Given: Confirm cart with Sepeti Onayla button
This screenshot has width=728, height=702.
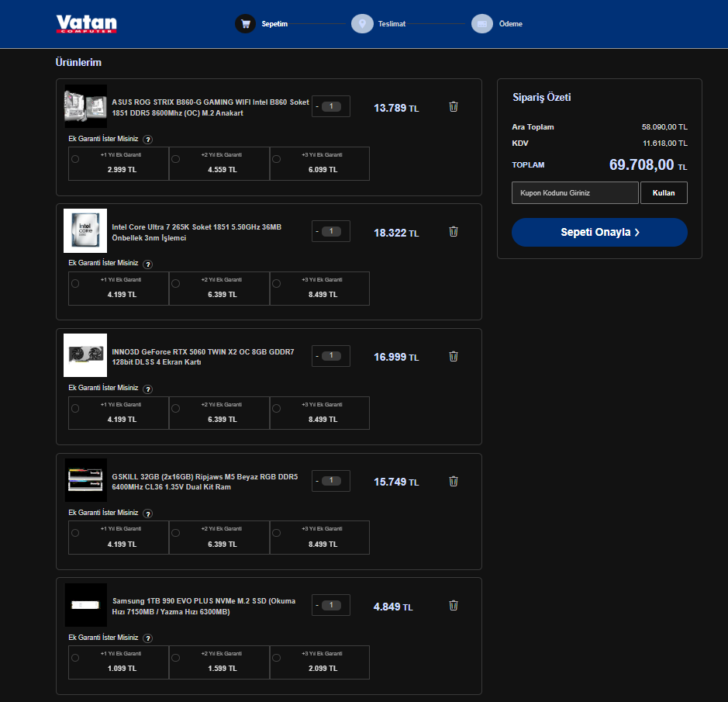Looking at the screenshot, I should click(599, 232).
